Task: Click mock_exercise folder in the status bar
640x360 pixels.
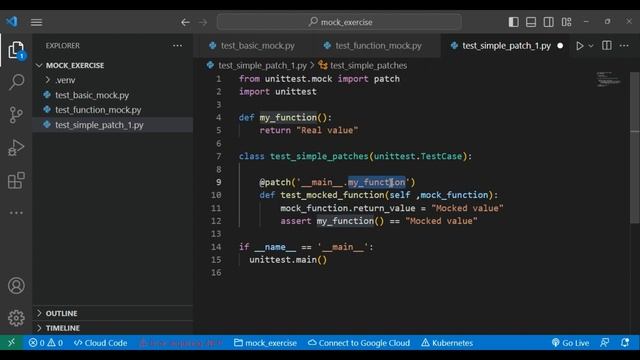Action: coord(265,343)
